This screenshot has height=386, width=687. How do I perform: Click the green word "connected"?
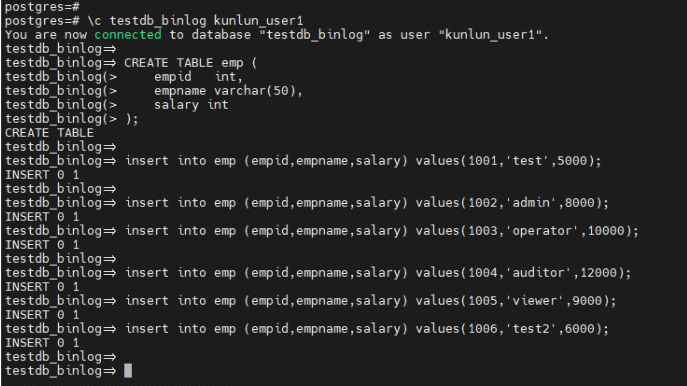point(128,35)
